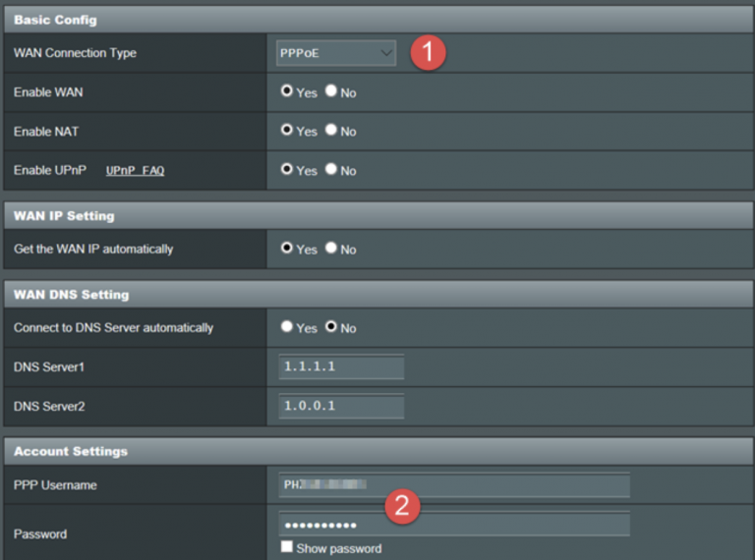The image size is (755, 560).
Task: Click the 'Enable WAN' label
Action: pyautogui.click(x=48, y=92)
